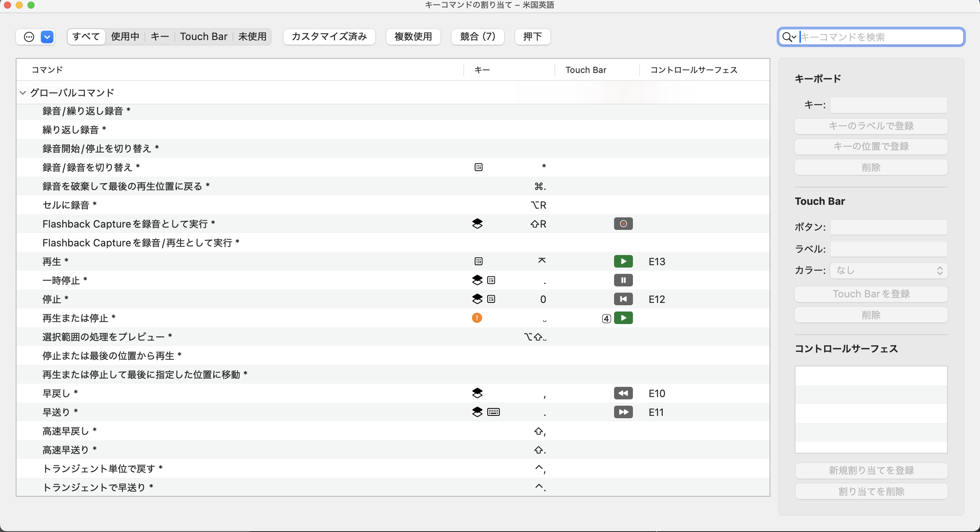Click the boxed 4 badge in 再生または停止 row
This screenshot has width=980, height=532.
pos(606,319)
